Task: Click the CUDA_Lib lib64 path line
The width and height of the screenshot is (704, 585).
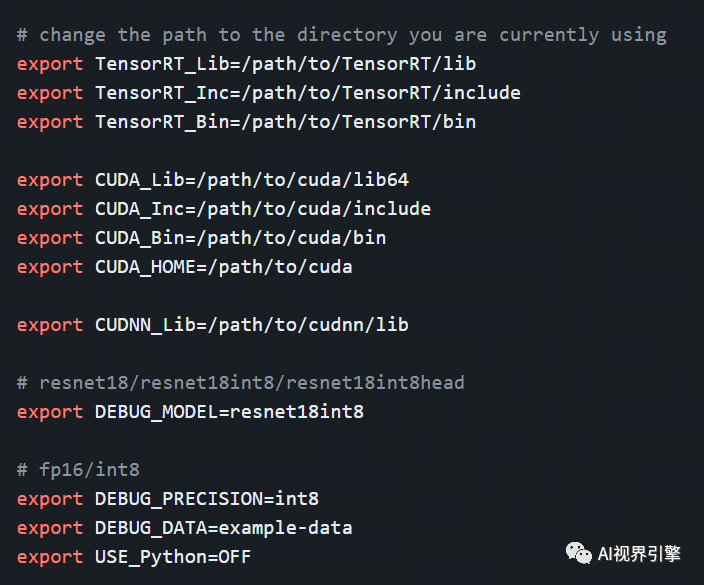Action: click(213, 180)
